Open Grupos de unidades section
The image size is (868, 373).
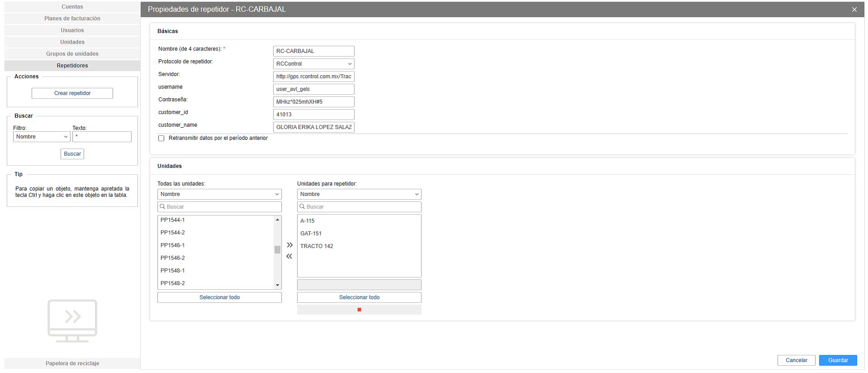(72, 54)
